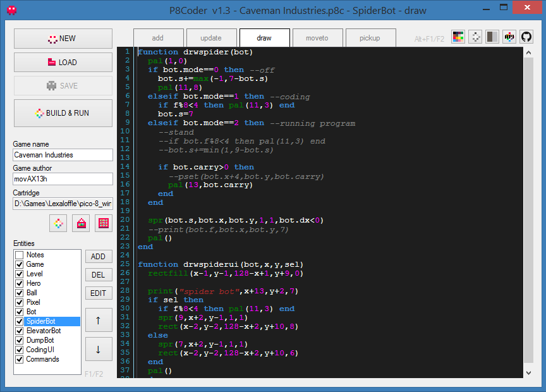
Task: Uncheck the Level entity checkbox
Action: (20, 274)
